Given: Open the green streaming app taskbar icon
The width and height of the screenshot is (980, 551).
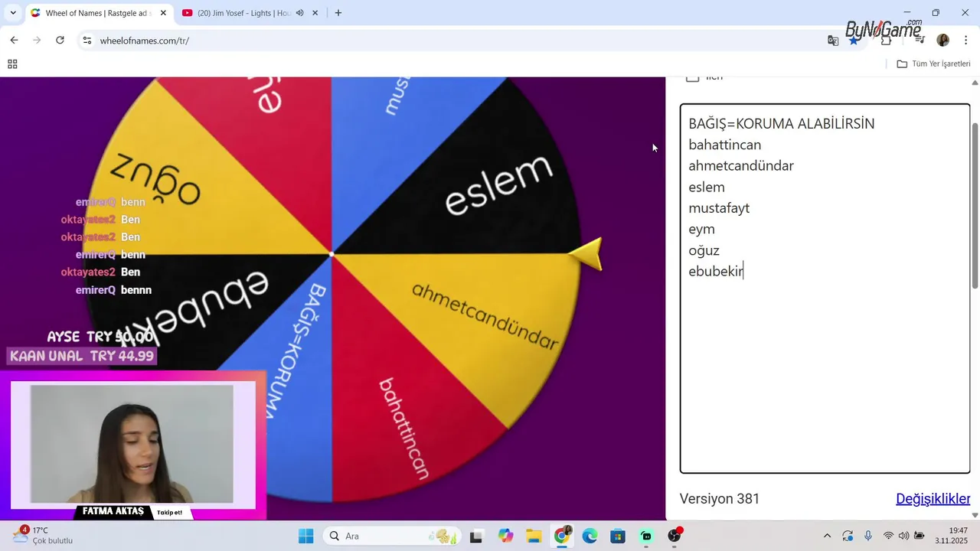Looking at the screenshot, I should click(646, 536).
